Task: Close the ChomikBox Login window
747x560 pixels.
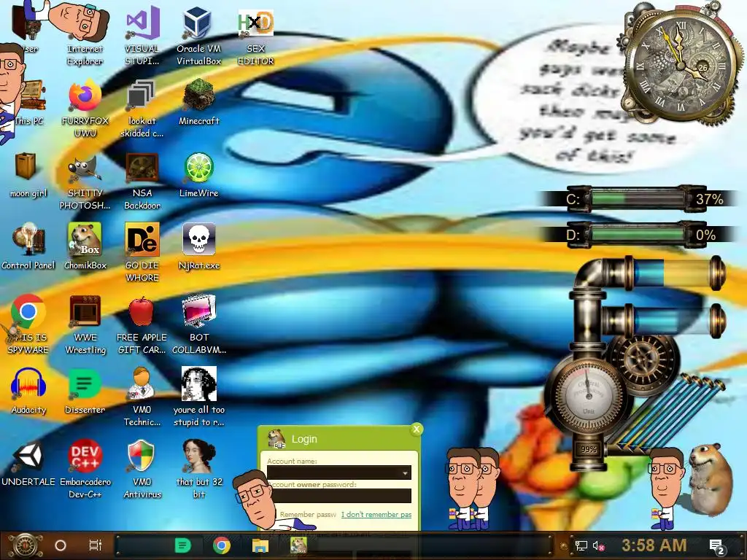Action: 417,429
